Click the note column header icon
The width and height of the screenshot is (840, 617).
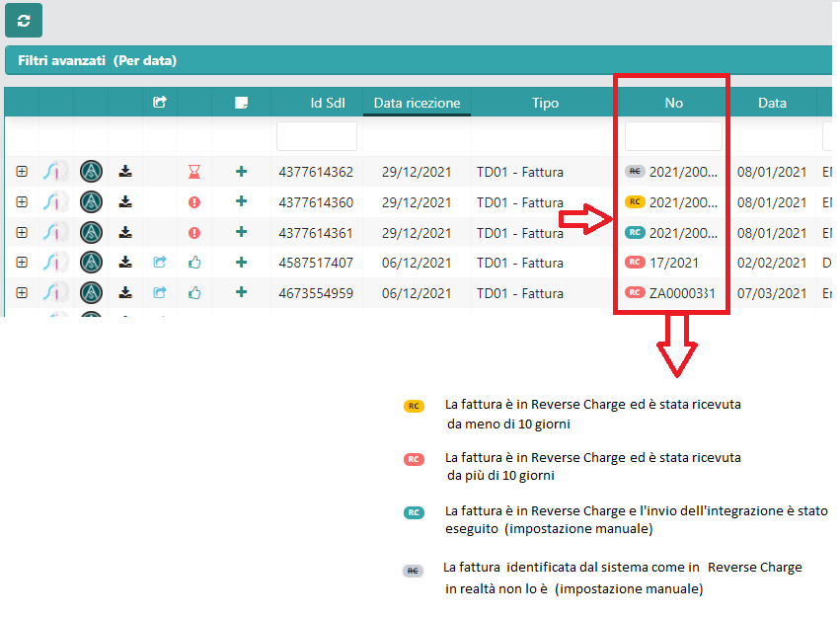[x=241, y=103]
